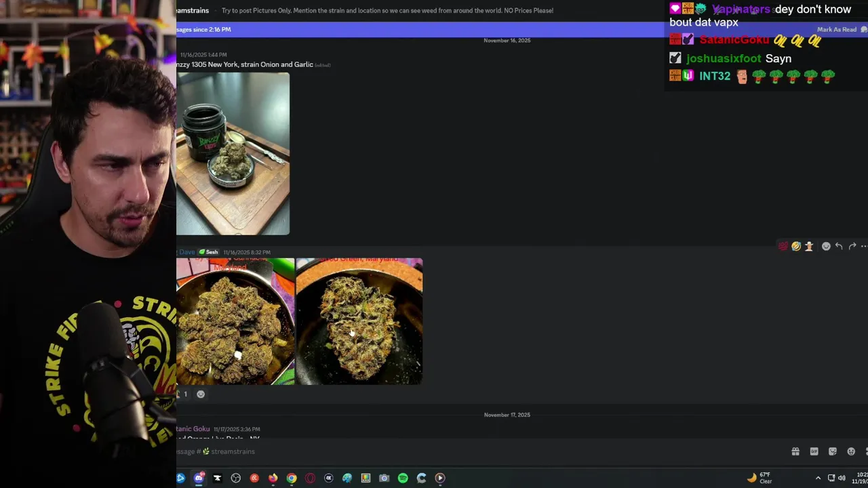This screenshot has height=488, width=868.
Task: Open Dave's right cannabis bud photo
Action: [x=359, y=321]
